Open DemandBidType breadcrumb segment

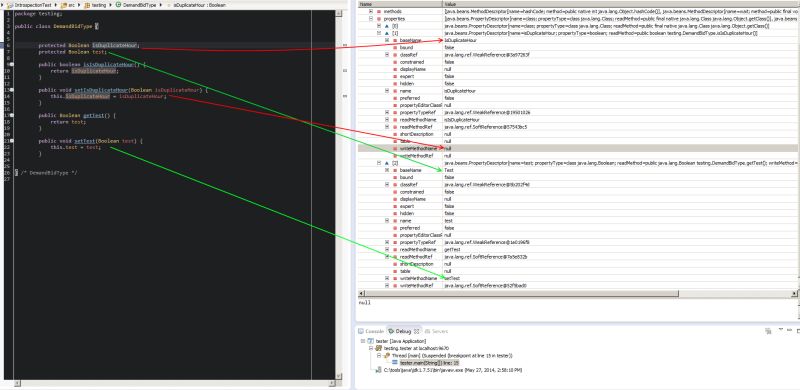pos(139,5)
